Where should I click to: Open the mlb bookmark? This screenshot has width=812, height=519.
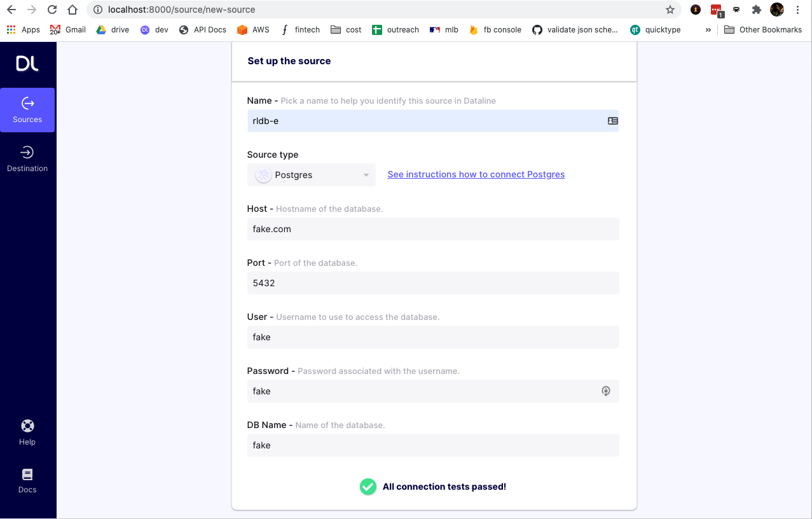444,29
